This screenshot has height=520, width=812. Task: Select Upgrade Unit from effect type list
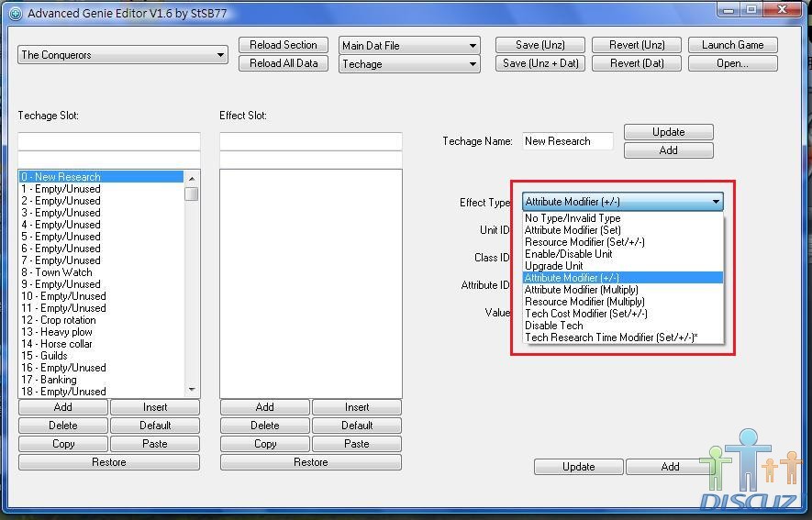point(554,266)
